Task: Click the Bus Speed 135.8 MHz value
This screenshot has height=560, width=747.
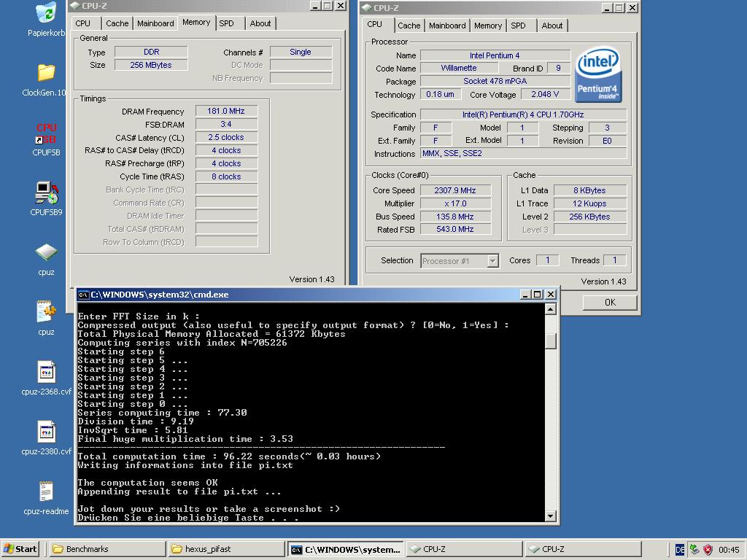Action: point(455,217)
